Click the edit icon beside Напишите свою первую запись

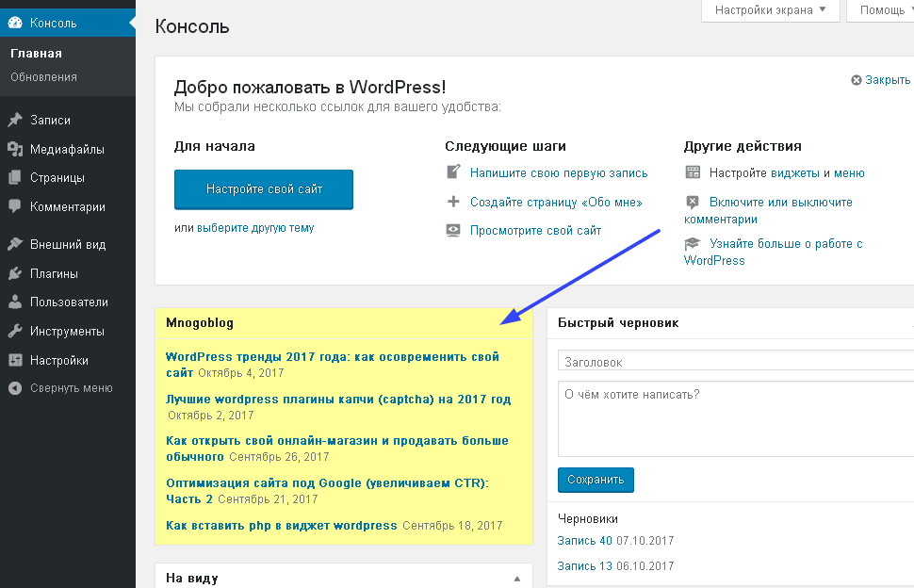coord(453,171)
